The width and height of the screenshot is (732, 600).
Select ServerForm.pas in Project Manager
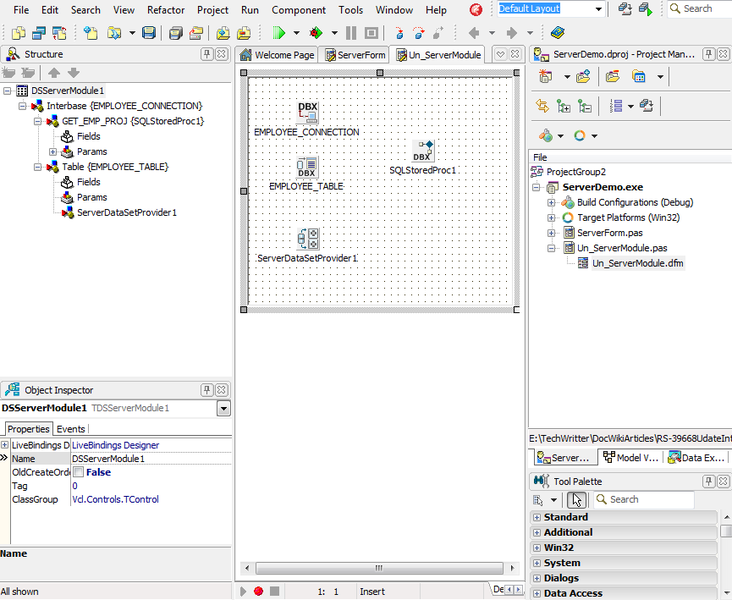coord(610,233)
